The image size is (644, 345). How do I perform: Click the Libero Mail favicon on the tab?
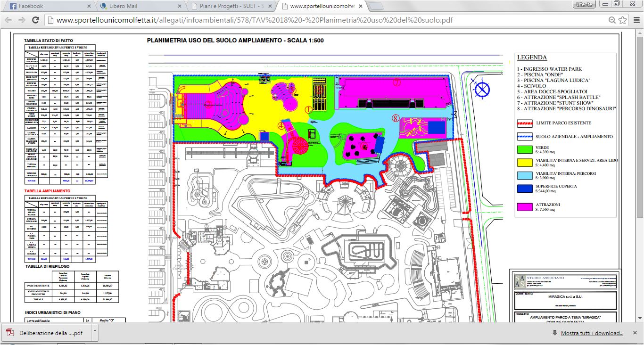[x=103, y=7]
